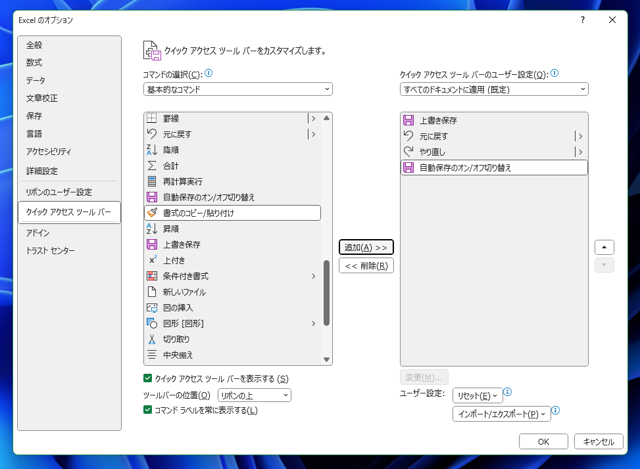Click the << 削除(R) button
This screenshot has width=640, height=469.
click(x=366, y=266)
